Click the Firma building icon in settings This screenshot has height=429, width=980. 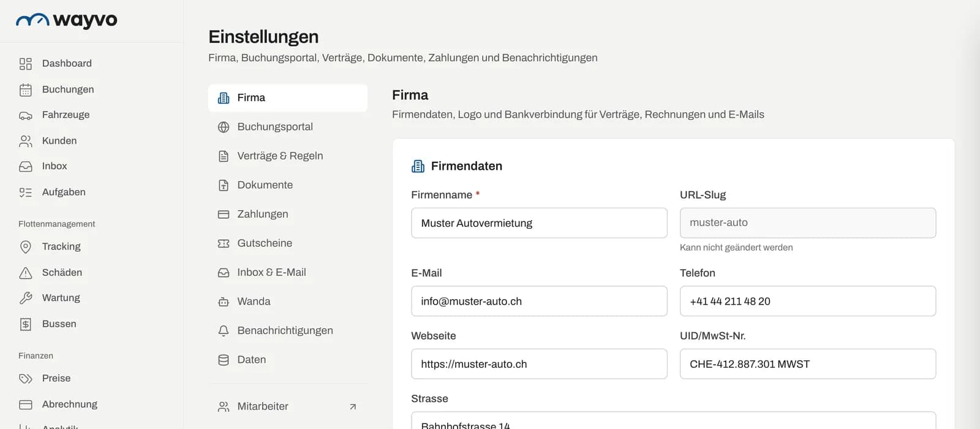coord(224,98)
